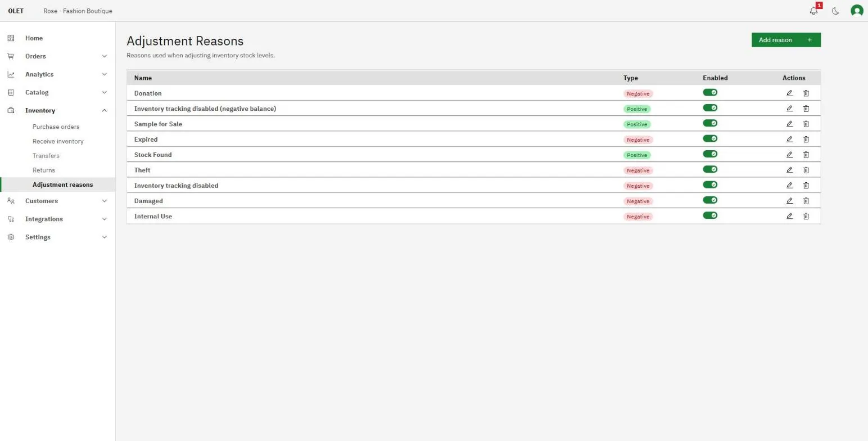
Task: Edit the Theft reason
Action: (789, 170)
